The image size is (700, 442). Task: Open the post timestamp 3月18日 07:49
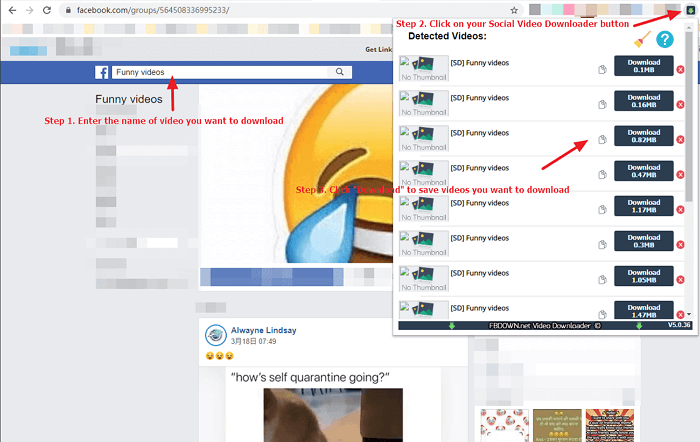click(253, 342)
